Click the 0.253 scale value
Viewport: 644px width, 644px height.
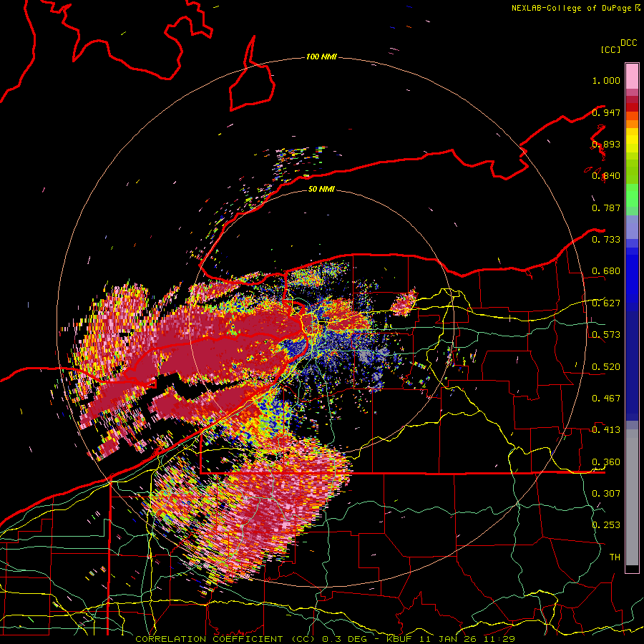pos(606,525)
